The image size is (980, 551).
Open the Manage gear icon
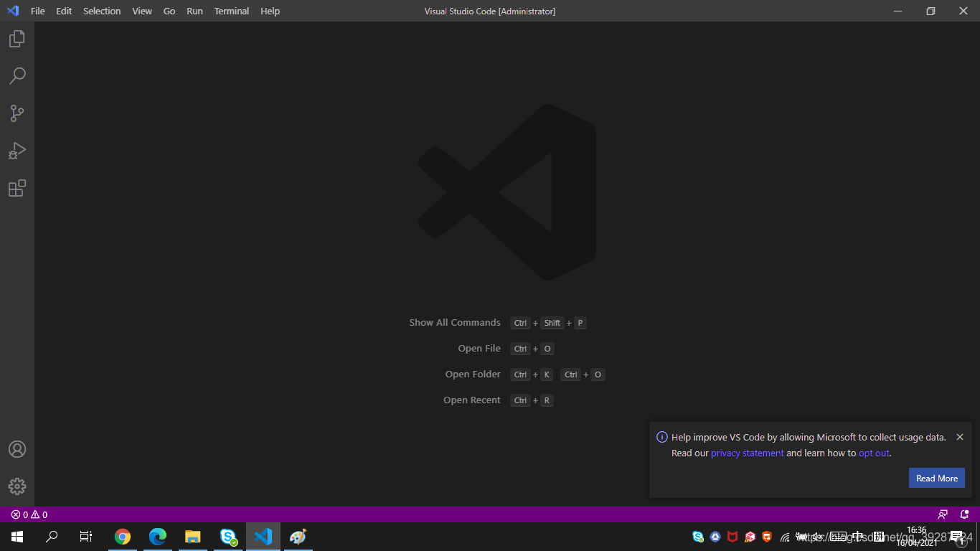(x=17, y=486)
